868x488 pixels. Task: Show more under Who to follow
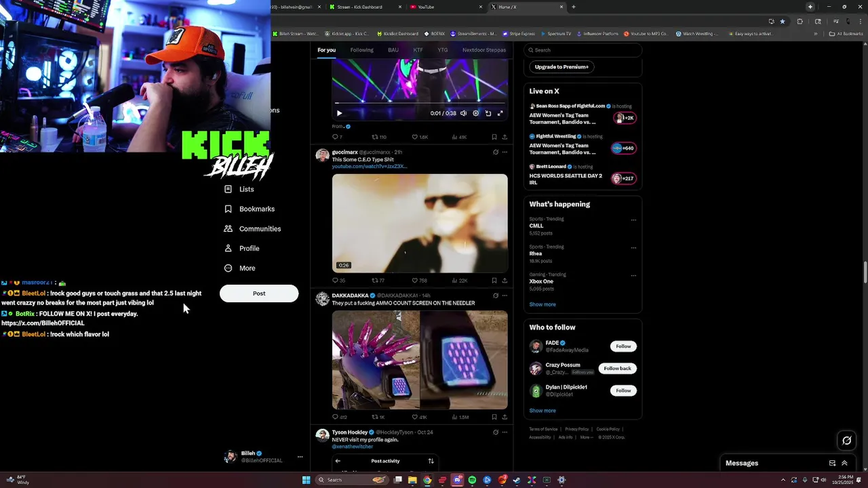click(542, 411)
